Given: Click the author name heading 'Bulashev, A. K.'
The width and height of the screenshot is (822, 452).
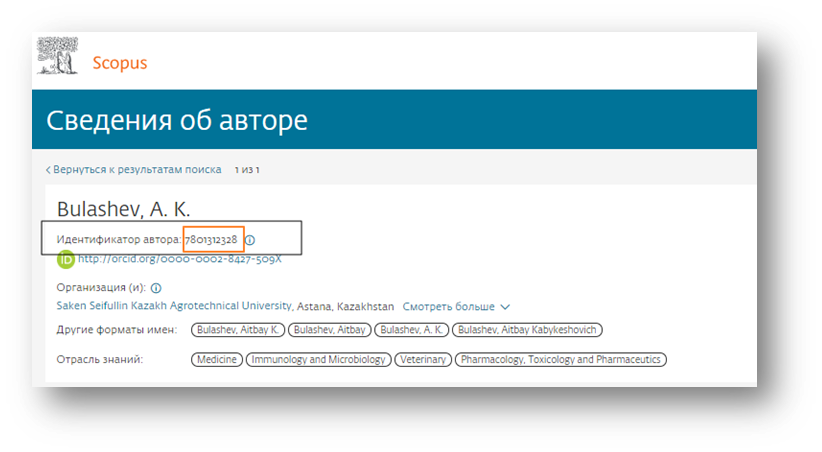Looking at the screenshot, I should click(123, 209).
